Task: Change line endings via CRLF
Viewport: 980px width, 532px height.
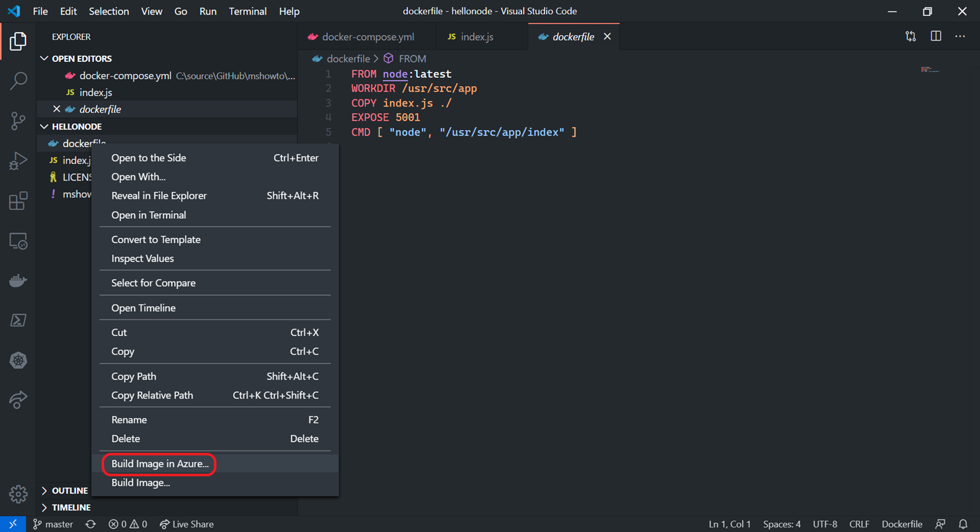Action: pos(859,524)
